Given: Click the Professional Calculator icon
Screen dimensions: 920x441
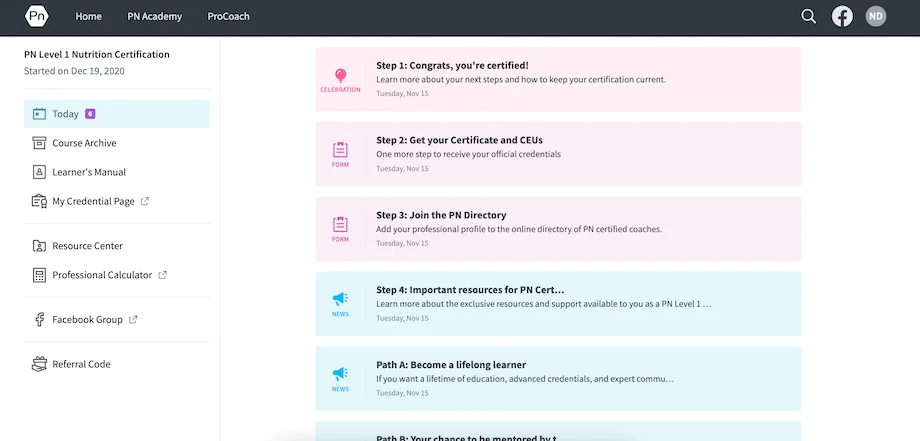Looking at the screenshot, I should click(x=39, y=275).
